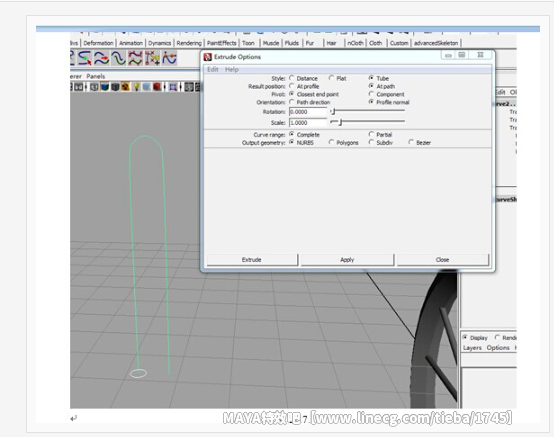Click the rebuild curve shelf icon
The image size is (554, 437).
pos(135,58)
